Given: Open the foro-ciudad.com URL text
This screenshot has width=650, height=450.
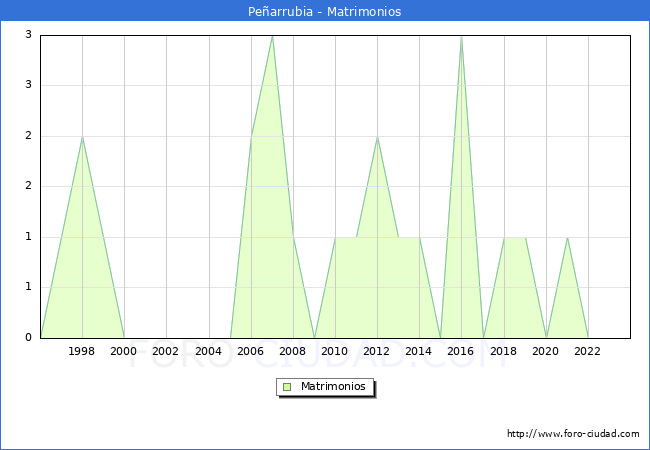Looking at the screenshot, I should (x=573, y=433).
